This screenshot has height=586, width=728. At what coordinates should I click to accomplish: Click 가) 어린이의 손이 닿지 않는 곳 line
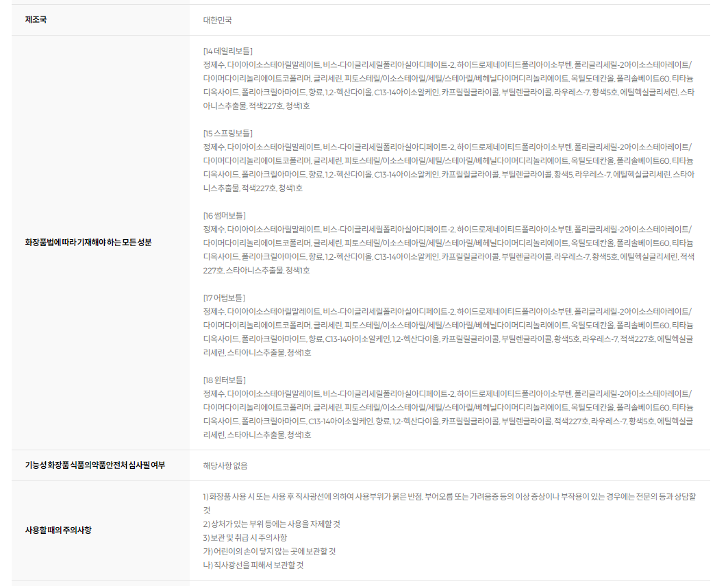click(269, 551)
